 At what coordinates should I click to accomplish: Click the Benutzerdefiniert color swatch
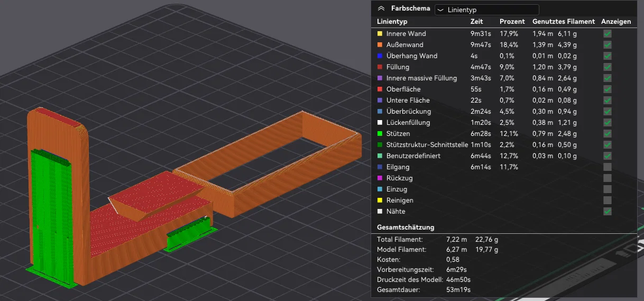379,156
